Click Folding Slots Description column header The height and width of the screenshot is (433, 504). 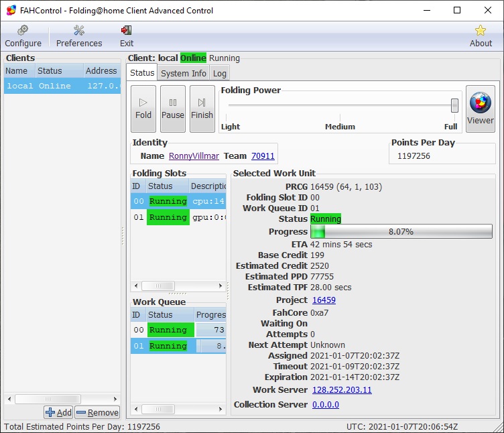207,186
